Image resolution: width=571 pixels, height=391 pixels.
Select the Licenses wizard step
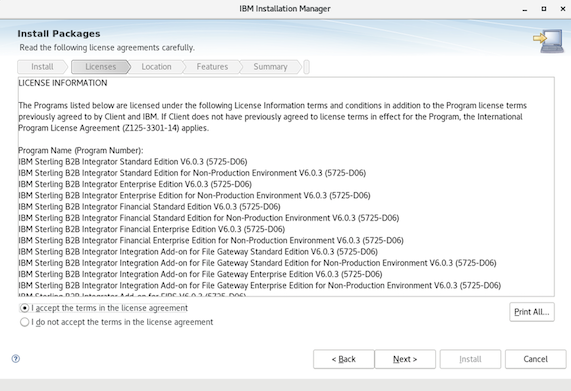pos(101,67)
